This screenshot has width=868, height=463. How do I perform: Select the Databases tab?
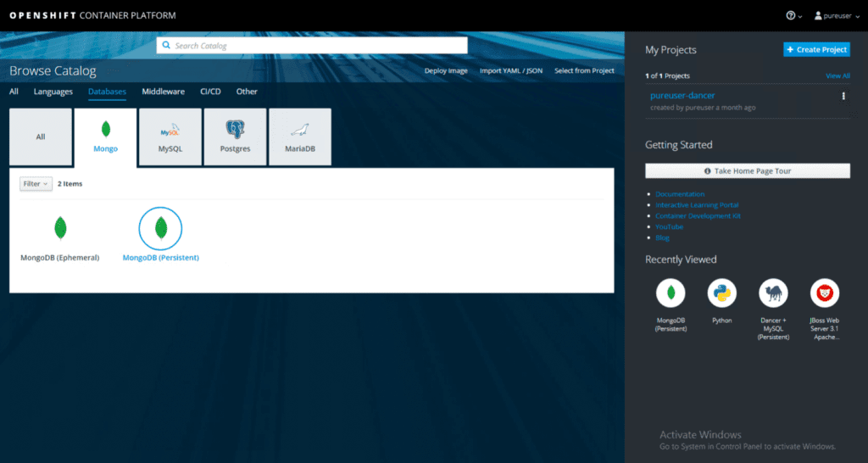[x=107, y=92]
